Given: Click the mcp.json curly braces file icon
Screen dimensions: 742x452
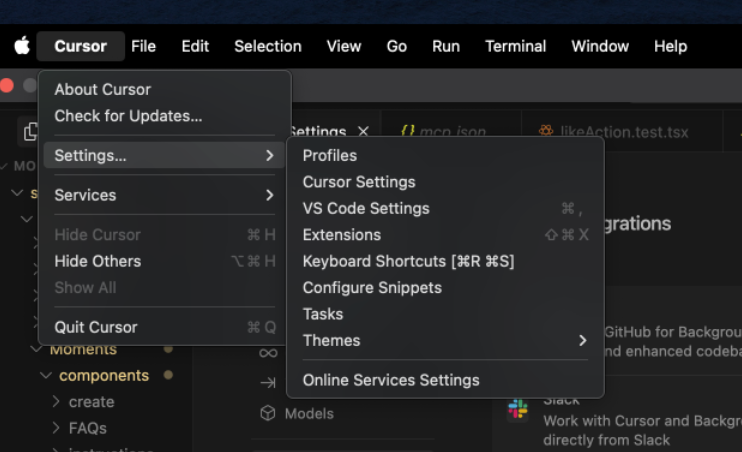Looking at the screenshot, I should [407, 131].
